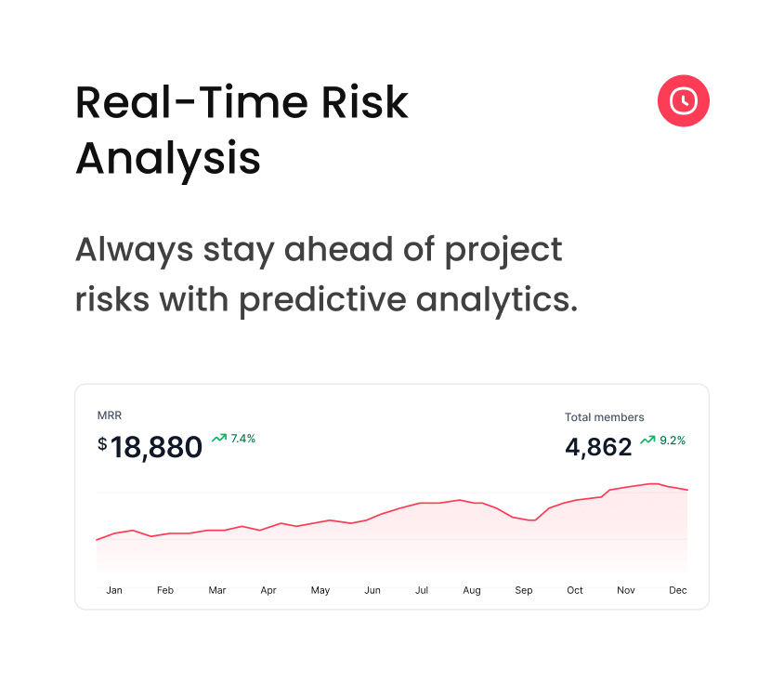Click the dollar sign beside 18,880
Viewport: 784px width, 684px height.
coord(102,444)
